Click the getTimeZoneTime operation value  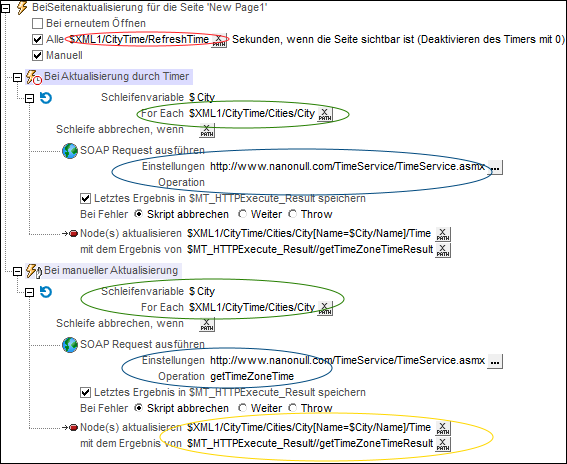[252, 376]
